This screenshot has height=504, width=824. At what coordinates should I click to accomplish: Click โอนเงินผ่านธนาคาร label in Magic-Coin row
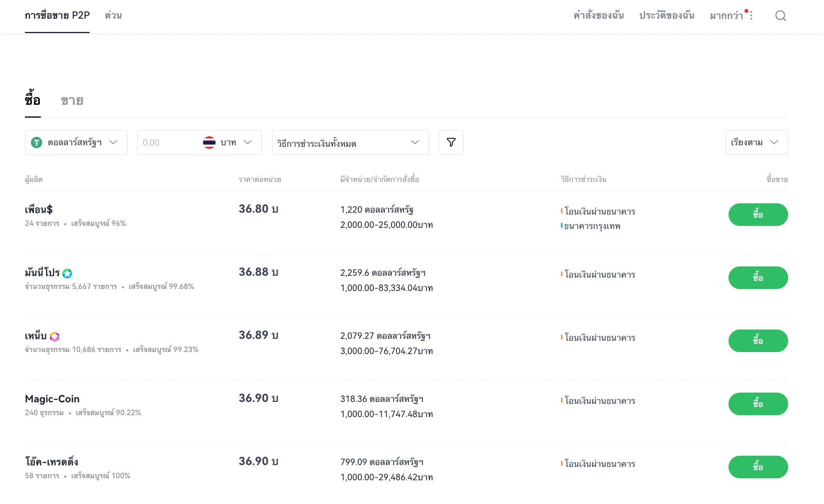click(600, 401)
